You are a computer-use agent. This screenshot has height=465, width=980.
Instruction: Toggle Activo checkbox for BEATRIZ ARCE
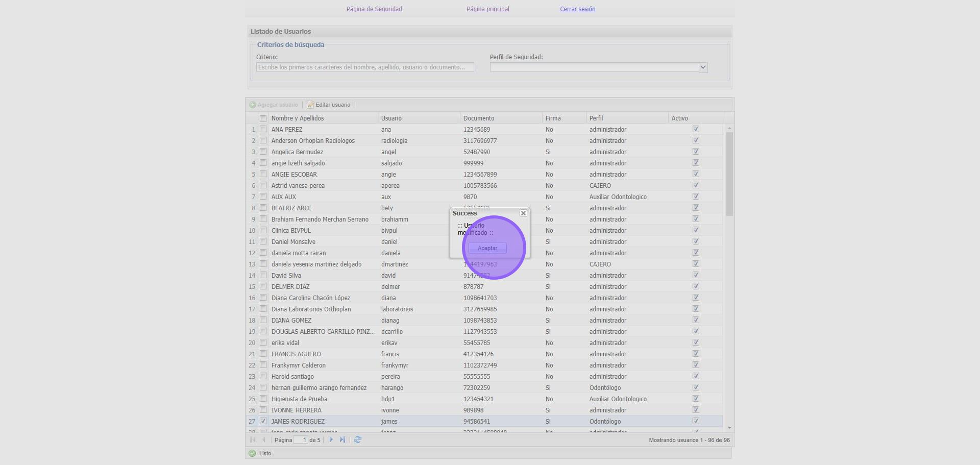coord(696,208)
